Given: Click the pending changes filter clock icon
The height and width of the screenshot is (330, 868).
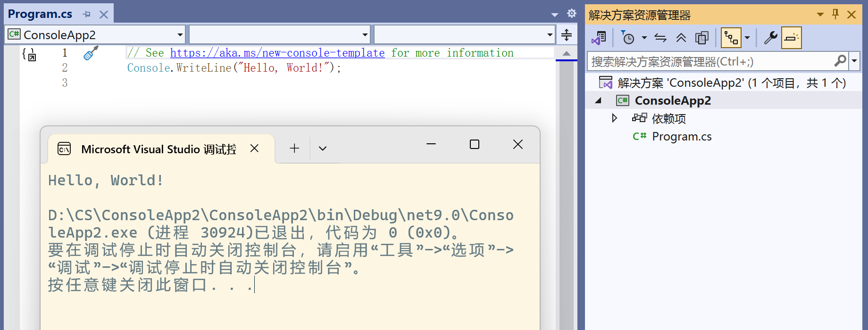Looking at the screenshot, I should [x=627, y=38].
